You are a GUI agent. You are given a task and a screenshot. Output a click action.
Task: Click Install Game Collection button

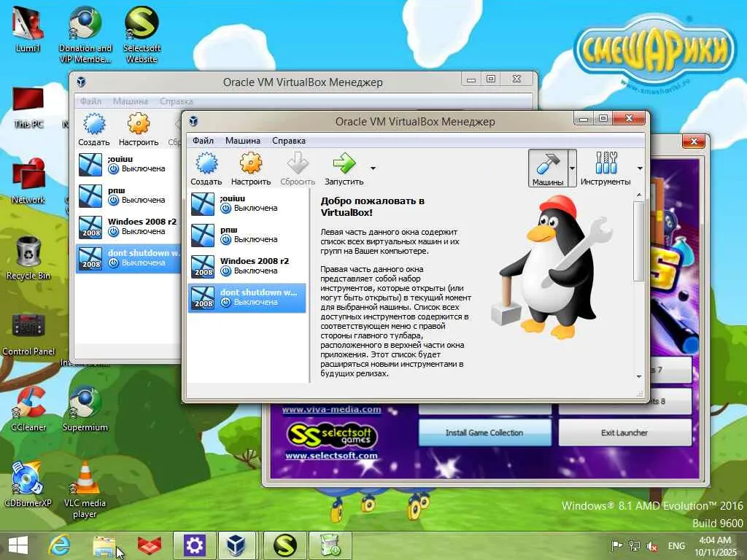(x=484, y=432)
